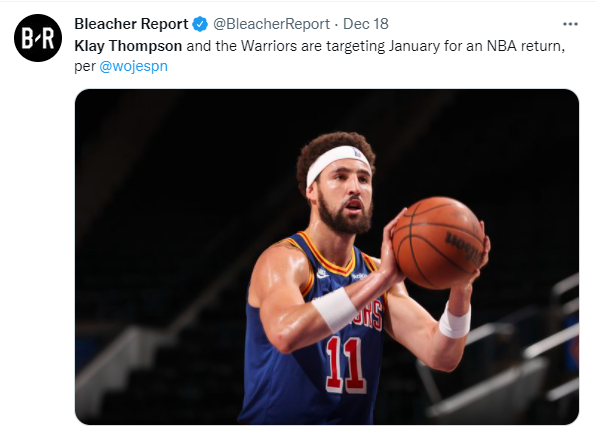The image size is (596, 428).
Task: Click the word Warriors in the tweet text
Action: (269, 46)
